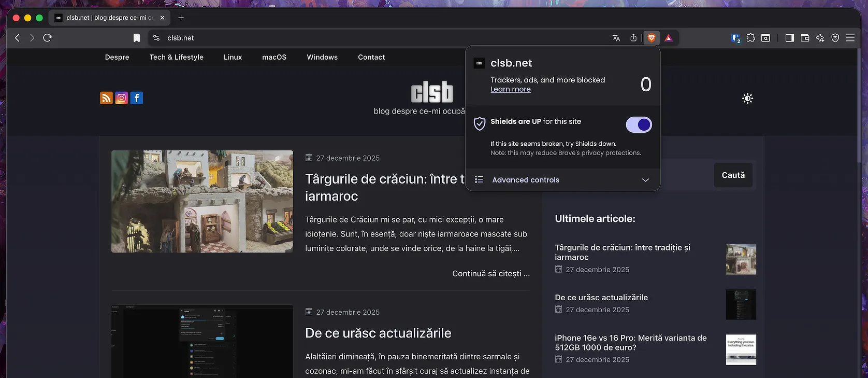
Task: Open the nativity scene article thumbnail
Action: (x=202, y=201)
